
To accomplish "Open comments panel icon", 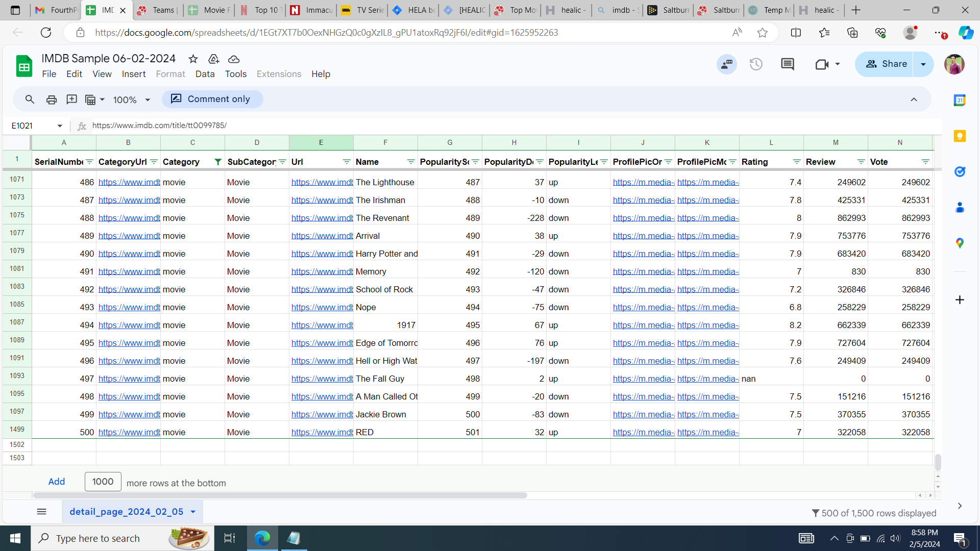I will coord(788,64).
